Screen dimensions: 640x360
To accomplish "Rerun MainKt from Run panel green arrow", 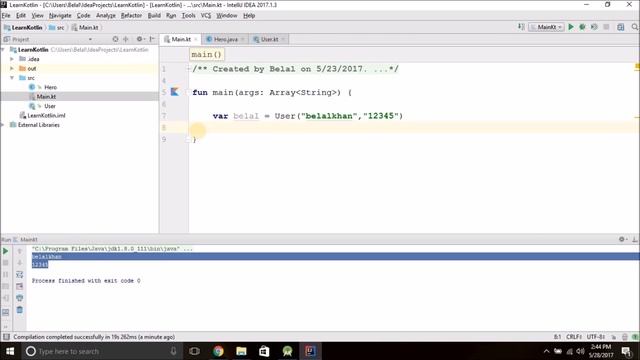I will point(6,251).
